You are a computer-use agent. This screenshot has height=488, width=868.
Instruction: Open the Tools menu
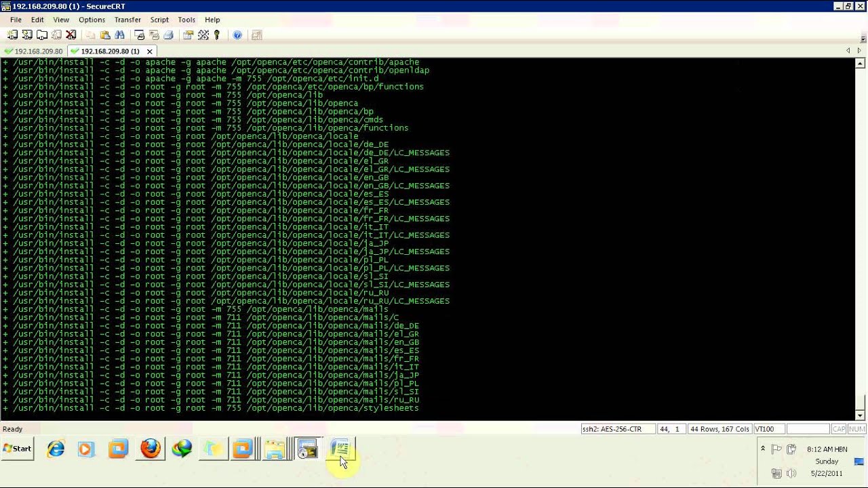[x=186, y=20]
